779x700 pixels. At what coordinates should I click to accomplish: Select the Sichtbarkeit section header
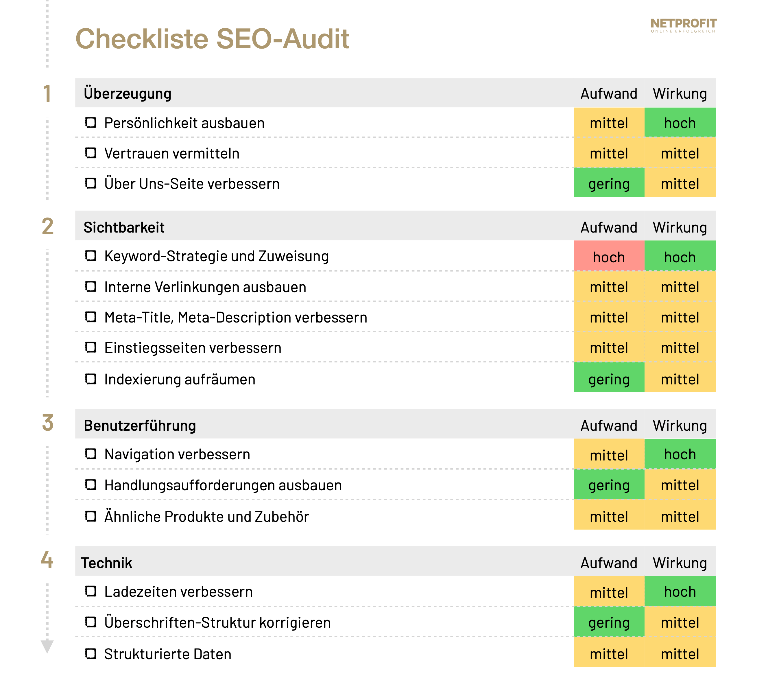[x=124, y=227]
